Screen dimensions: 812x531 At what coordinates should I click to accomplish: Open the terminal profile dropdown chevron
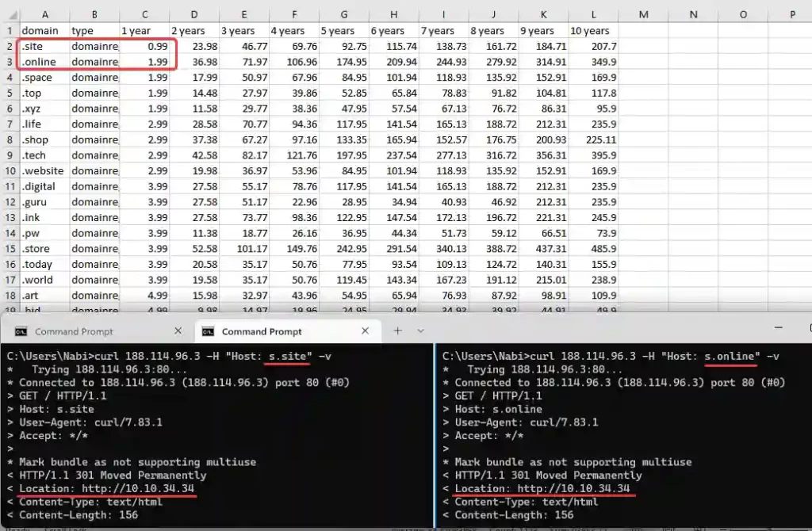[x=420, y=331]
